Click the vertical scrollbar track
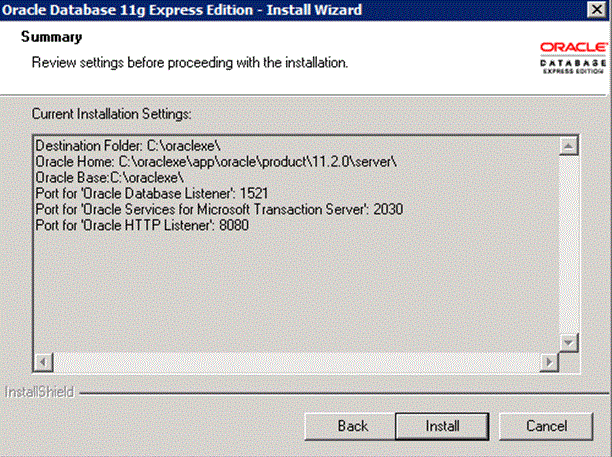The image size is (612, 457). [569, 245]
